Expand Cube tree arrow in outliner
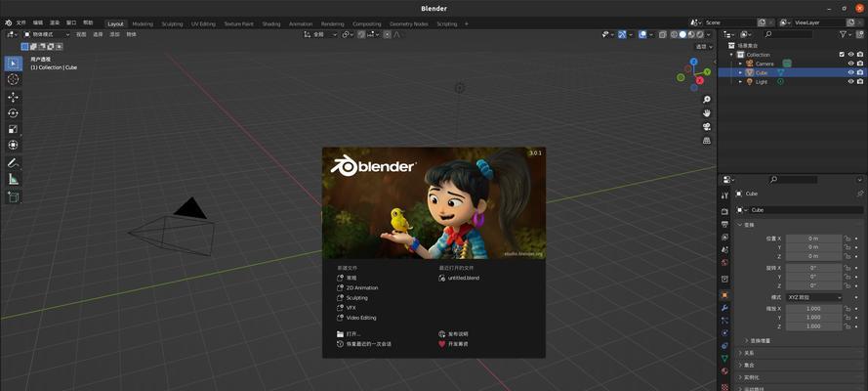The height and width of the screenshot is (391, 868). [740, 72]
